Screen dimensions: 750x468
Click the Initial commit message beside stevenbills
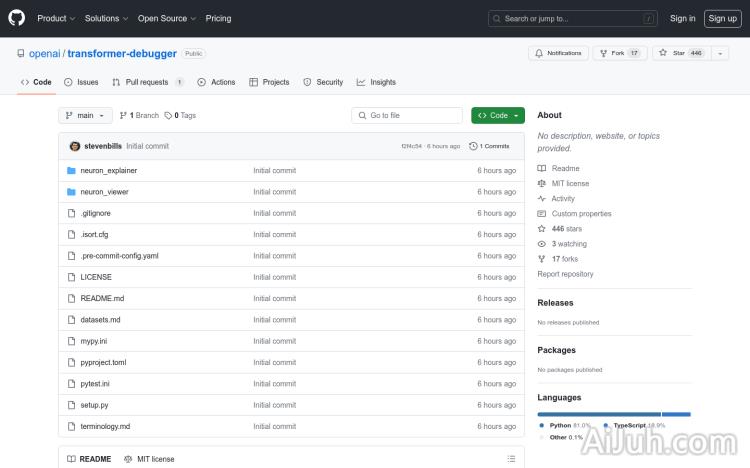click(147, 146)
